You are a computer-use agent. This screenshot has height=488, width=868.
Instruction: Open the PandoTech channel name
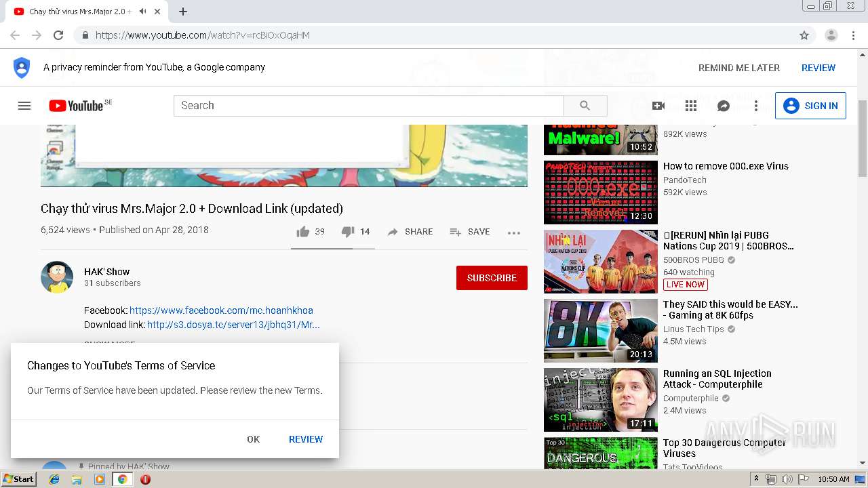tap(685, 180)
